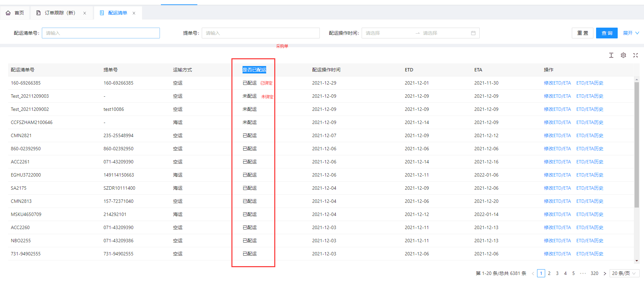Toggle fullscreen mode for the table
This screenshot has height=282, width=644.
point(635,55)
